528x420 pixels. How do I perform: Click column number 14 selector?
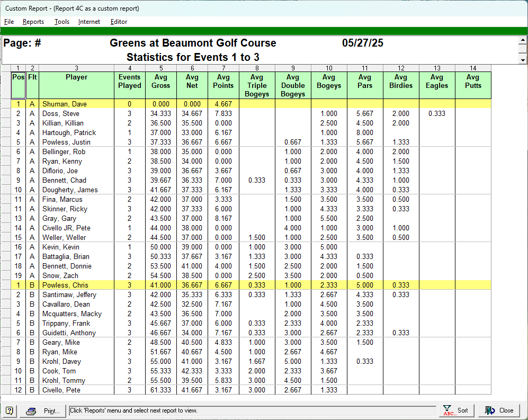point(473,68)
